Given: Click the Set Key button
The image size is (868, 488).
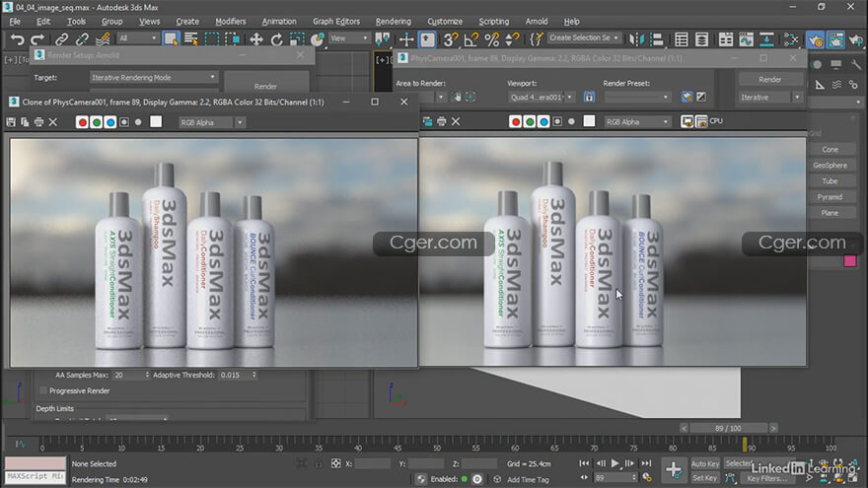Looking at the screenshot, I should click(704, 478).
